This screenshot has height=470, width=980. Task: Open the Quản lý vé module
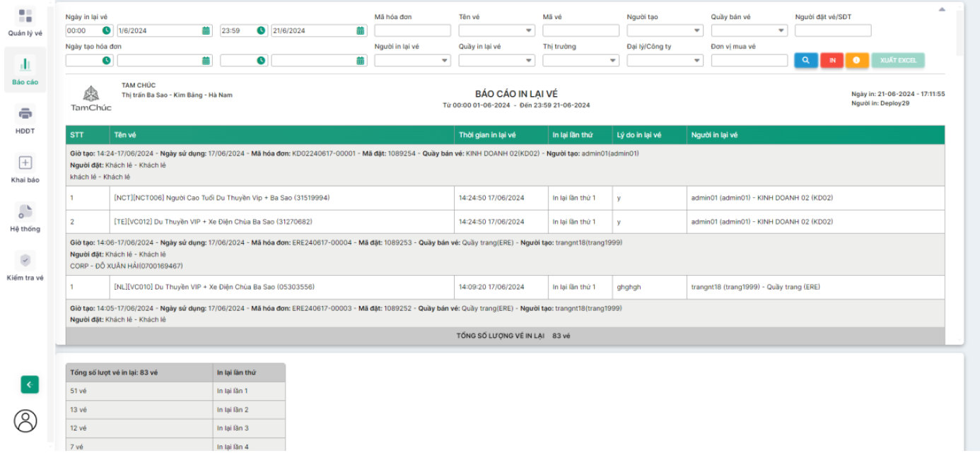click(x=25, y=22)
